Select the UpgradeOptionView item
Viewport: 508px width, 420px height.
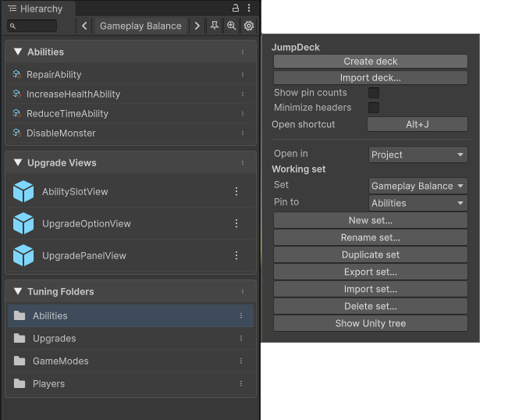point(131,223)
